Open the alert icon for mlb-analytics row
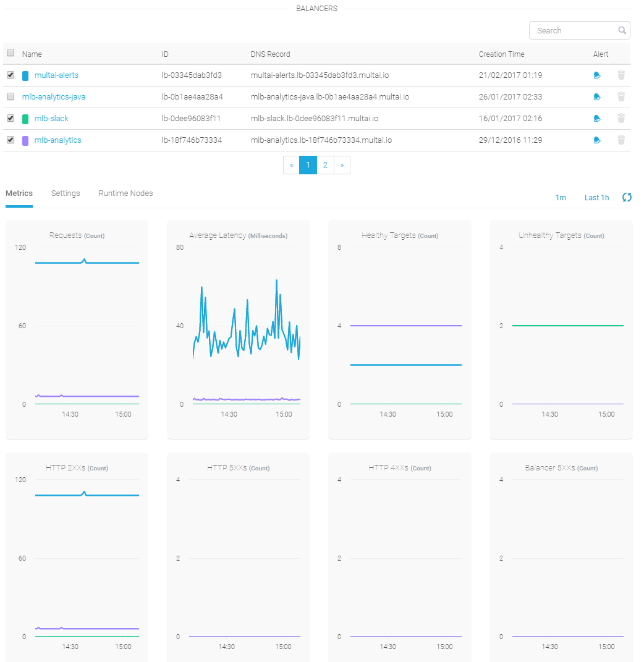The height and width of the screenshot is (662, 644). pyautogui.click(x=596, y=140)
